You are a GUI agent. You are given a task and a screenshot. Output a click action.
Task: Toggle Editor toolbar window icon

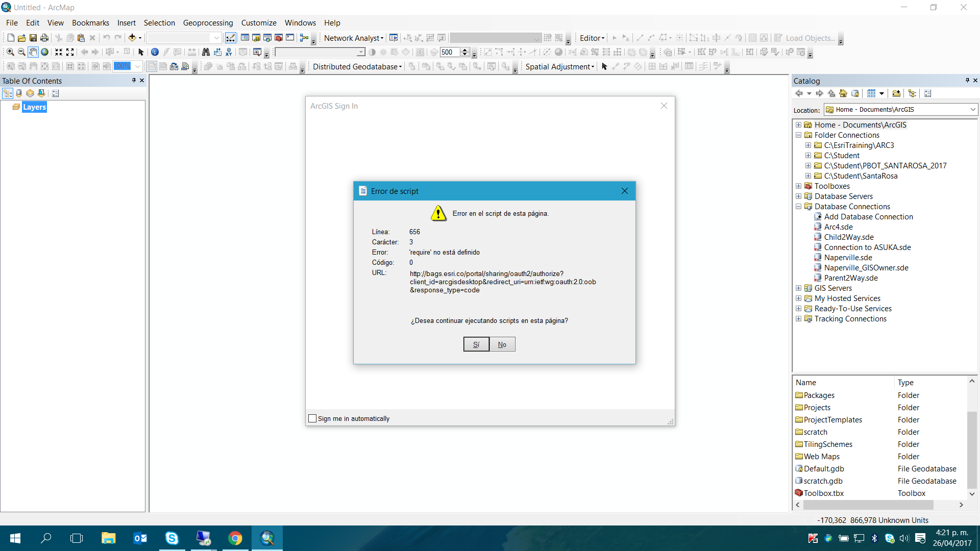point(231,38)
